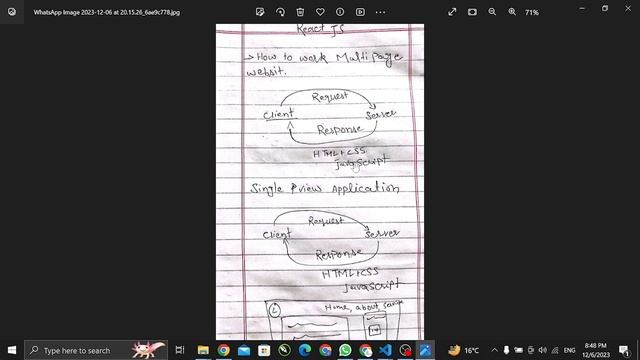
Task: Open the volume speaker tray icon
Action: tap(542, 350)
